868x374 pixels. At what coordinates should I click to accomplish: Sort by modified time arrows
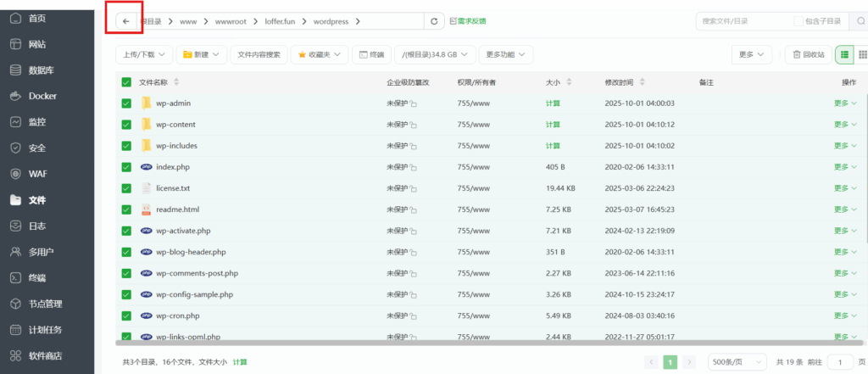pos(643,82)
